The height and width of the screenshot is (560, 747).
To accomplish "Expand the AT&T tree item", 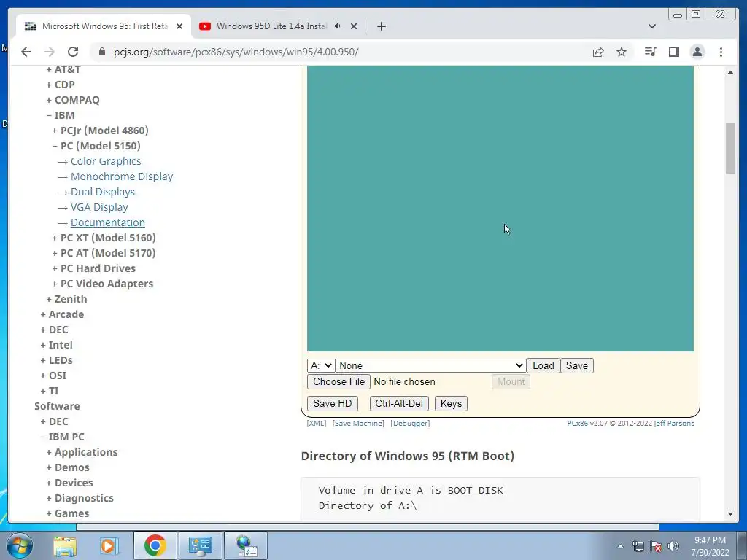I will click(63, 69).
